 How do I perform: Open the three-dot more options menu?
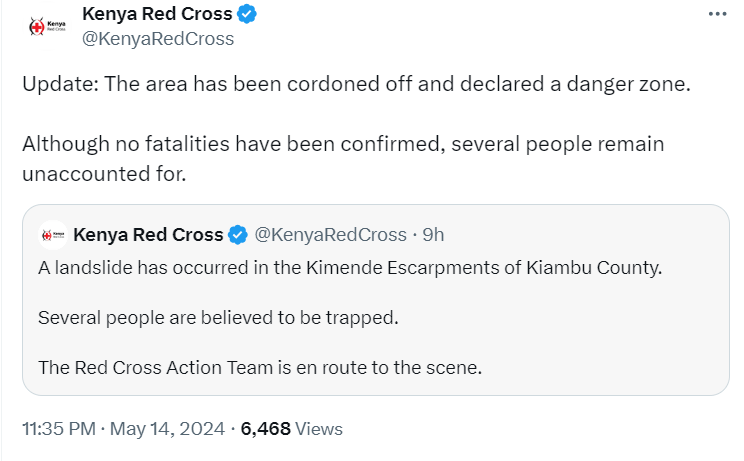click(x=716, y=14)
